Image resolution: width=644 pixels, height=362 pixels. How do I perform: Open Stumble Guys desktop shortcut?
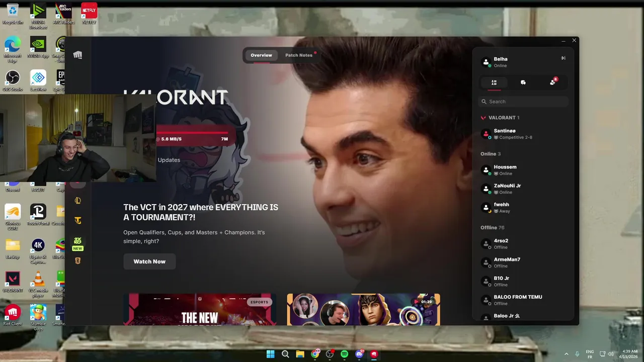tap(38, 318)
